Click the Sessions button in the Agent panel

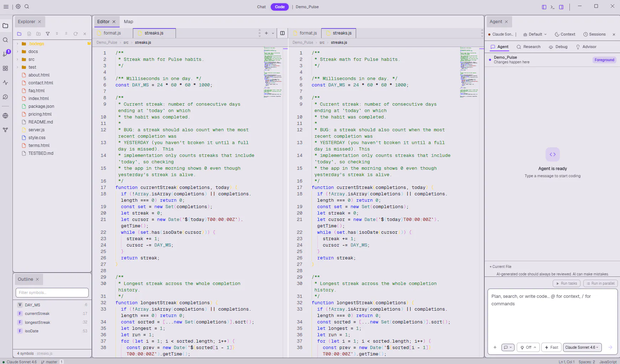coord(594,35)
